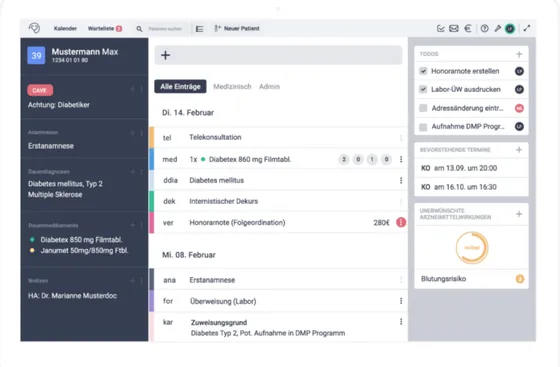Switch to the Medizinisch tab

pyautogui.click(x=232, y=86)
